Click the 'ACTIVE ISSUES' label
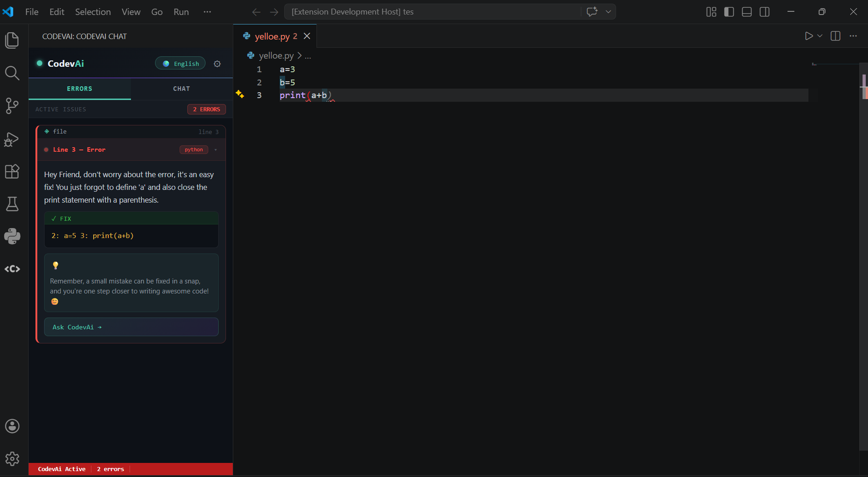 (61, 109)
